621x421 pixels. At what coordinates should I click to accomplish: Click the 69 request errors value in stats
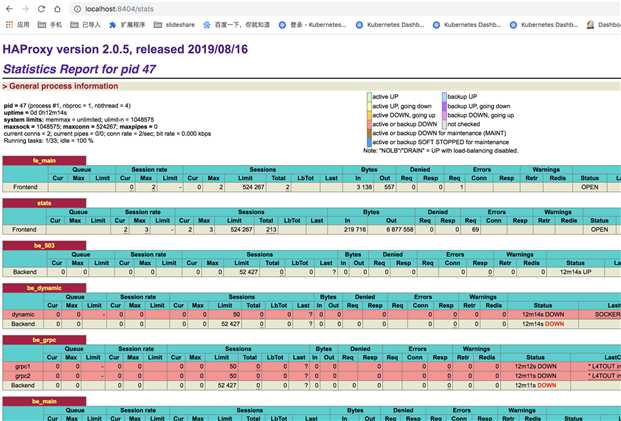pyautogui.click(x=475, y=229)
